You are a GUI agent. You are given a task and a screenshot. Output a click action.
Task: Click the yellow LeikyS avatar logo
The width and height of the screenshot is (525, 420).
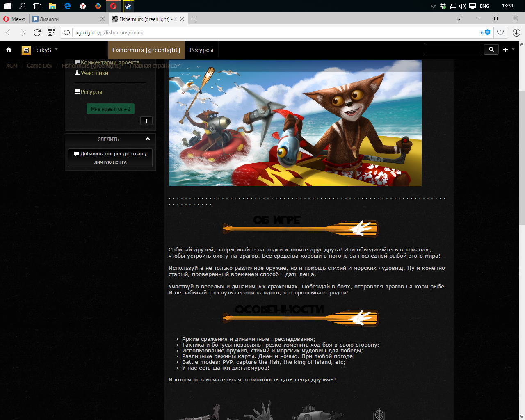[26, 50]
